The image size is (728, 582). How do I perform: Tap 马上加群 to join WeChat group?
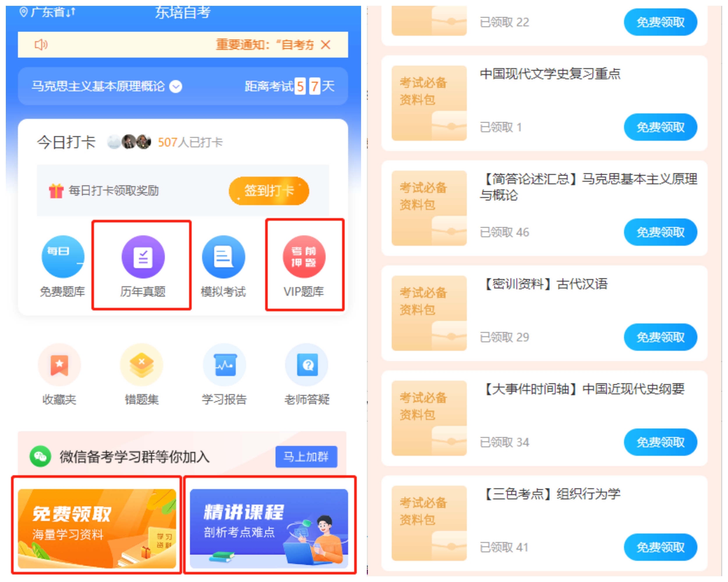(306, 457)
